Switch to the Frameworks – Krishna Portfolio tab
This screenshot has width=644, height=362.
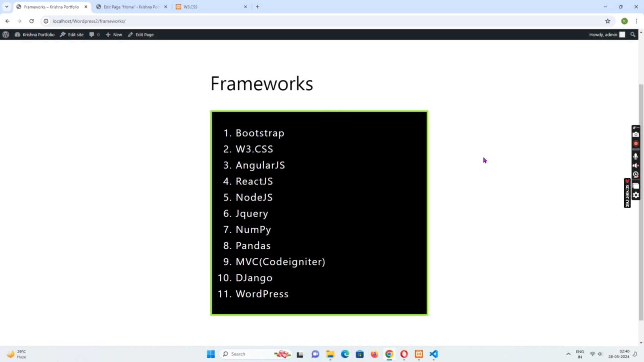(51, 7)
